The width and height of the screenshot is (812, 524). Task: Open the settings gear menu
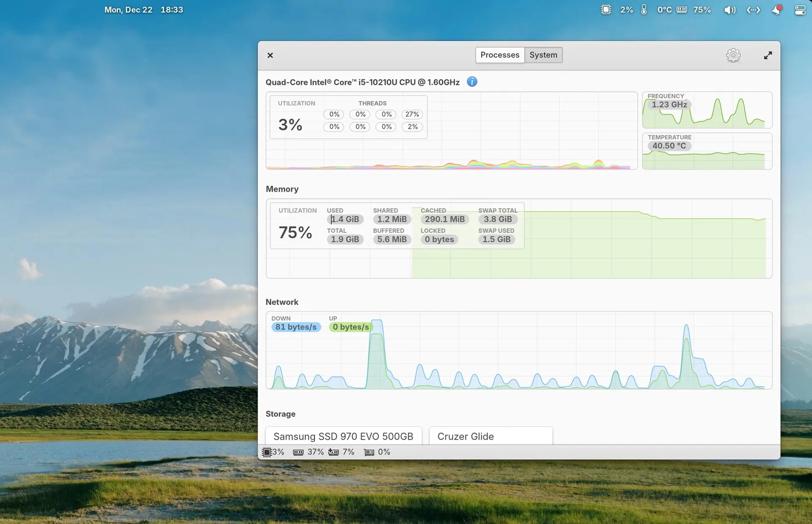click(733, 55)
